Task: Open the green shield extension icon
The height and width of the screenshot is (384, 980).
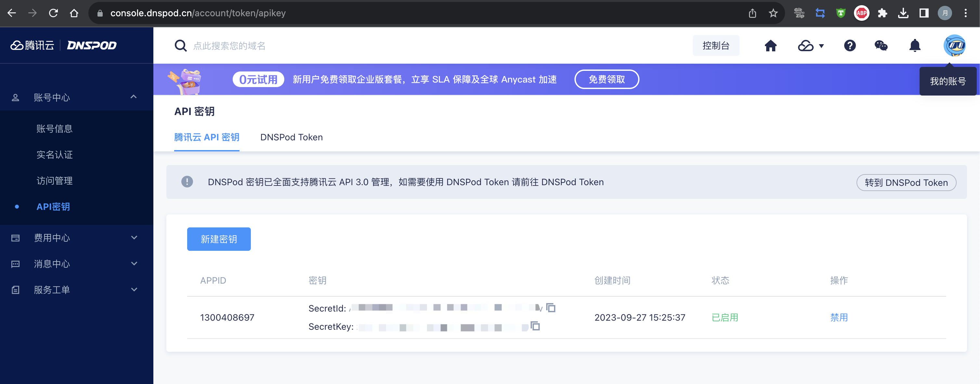Action: 841,13
